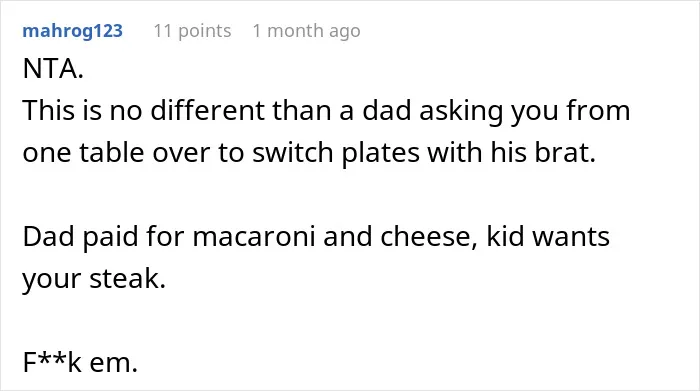Click the word switch in the comment
This screenshot has height=391, width=700.
293,152
